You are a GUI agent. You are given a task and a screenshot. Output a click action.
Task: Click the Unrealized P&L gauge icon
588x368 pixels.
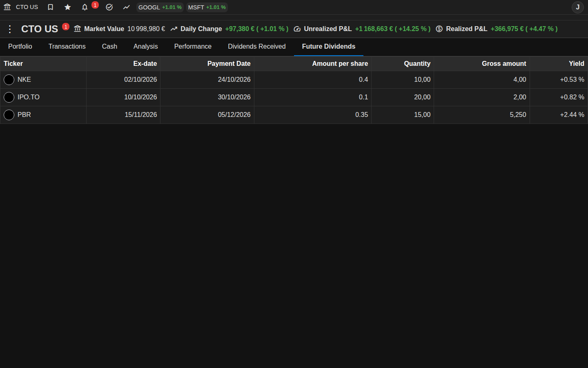tap(297, 29)
